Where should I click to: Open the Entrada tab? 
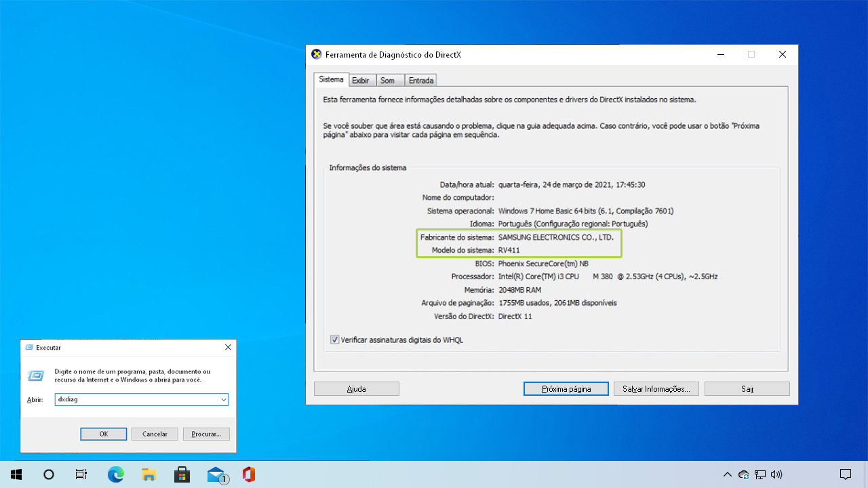pos(421,81)
